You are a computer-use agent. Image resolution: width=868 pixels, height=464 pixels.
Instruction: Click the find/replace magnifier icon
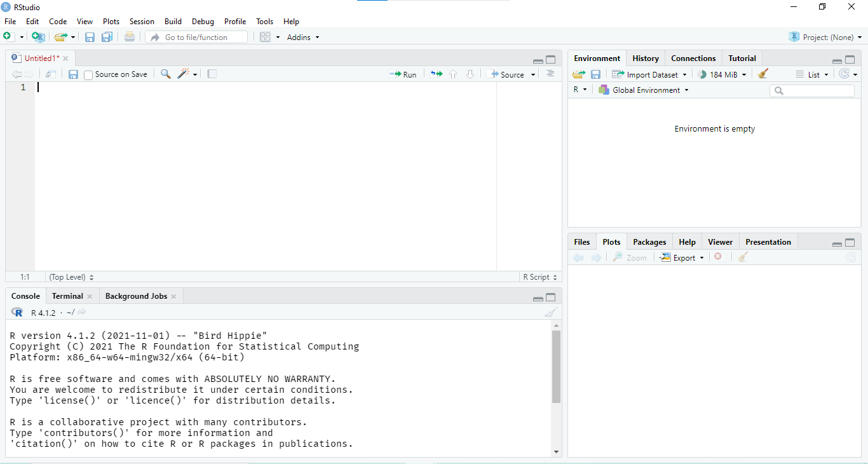[165, 74]
